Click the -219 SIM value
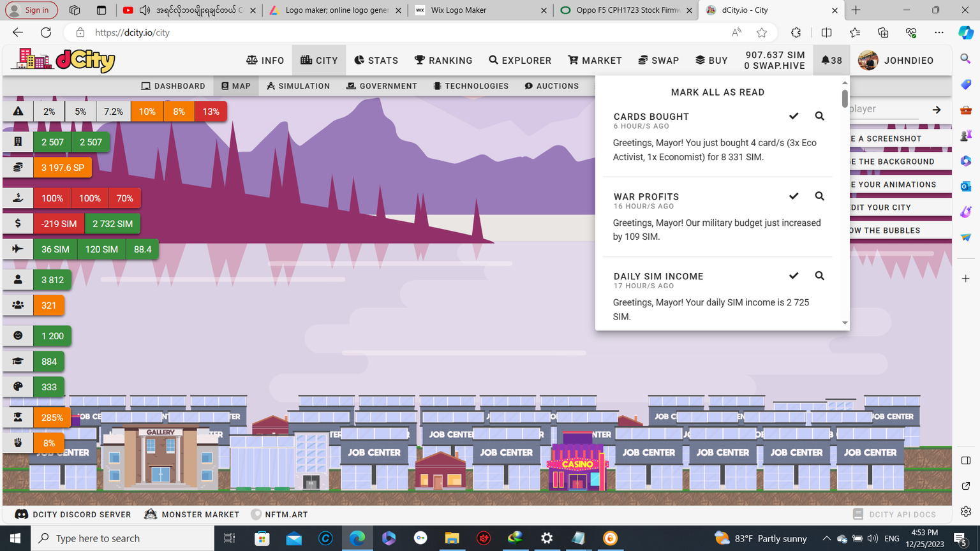This screenshot has height=551, width=980. click(59, 224)
